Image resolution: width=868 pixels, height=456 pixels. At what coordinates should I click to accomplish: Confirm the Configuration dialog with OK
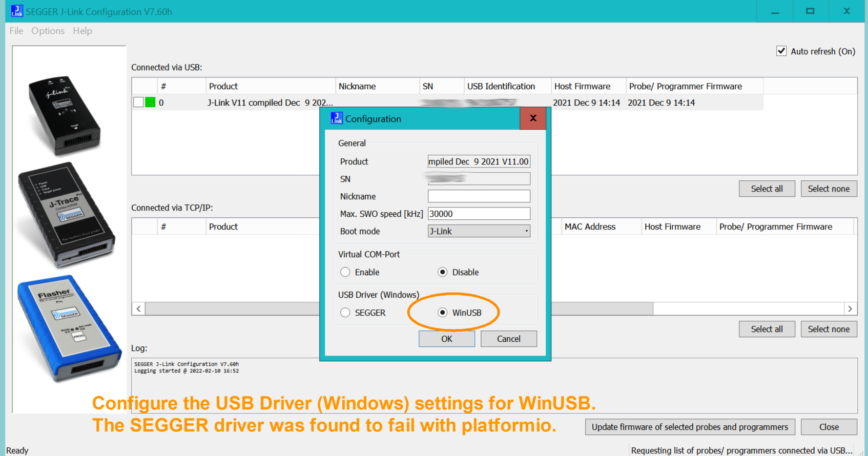447,339
